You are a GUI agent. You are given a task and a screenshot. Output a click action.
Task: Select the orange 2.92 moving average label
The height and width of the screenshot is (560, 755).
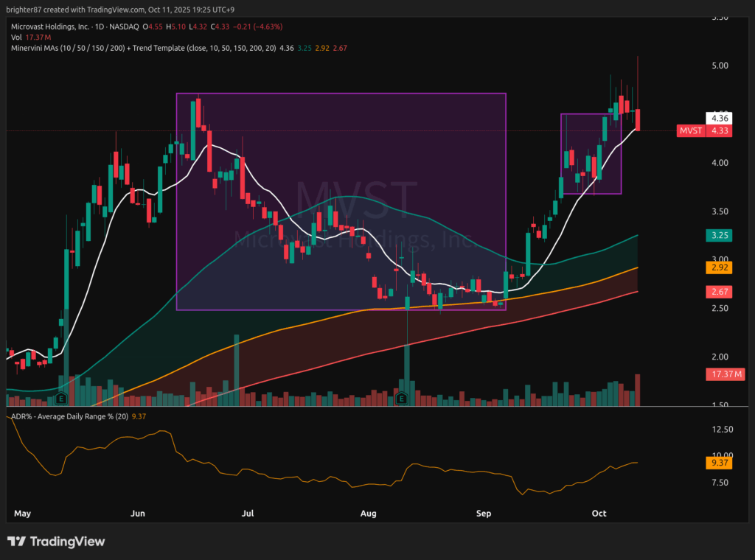pos(718,268)
